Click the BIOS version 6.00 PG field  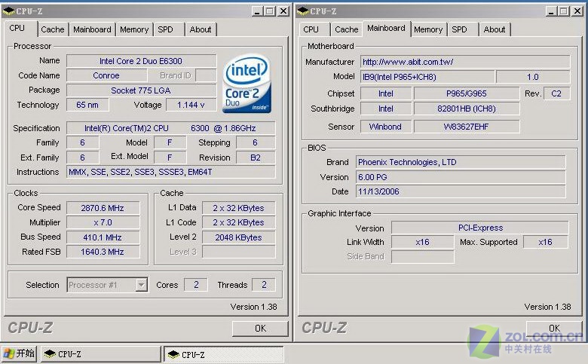click(x=461, y=177)
